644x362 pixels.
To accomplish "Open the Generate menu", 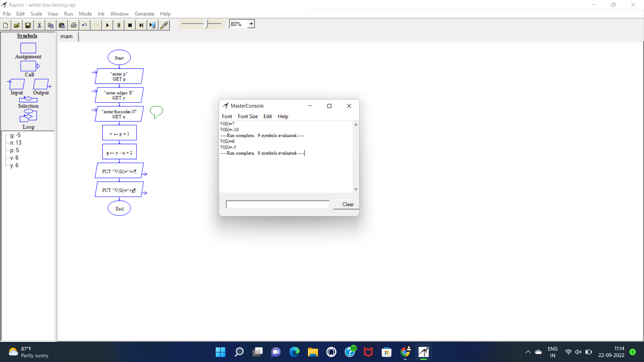I will [144, 14].
